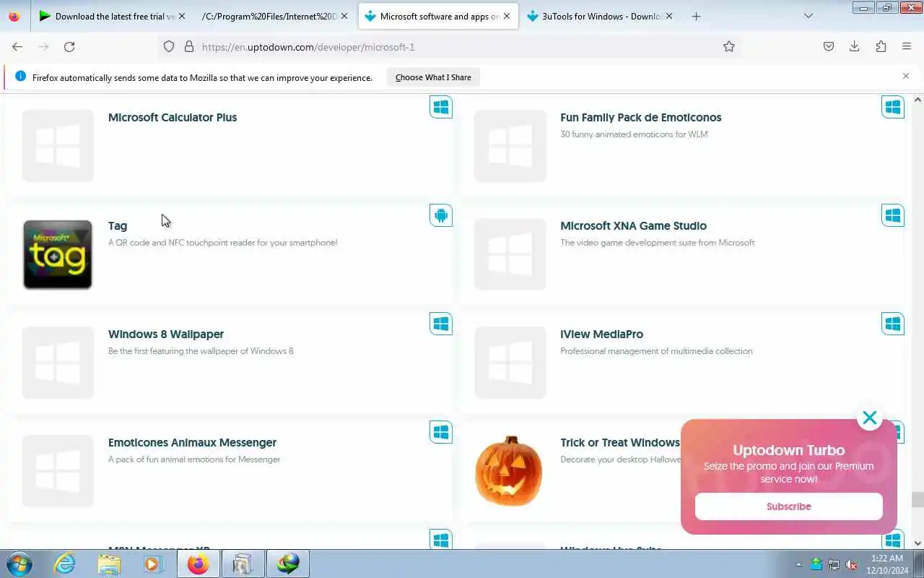Image resolution: width=924 pixels, height=578 pixels.
Task: Launch Internet Explorer from taskbar
Action: [x=65, y=564]
